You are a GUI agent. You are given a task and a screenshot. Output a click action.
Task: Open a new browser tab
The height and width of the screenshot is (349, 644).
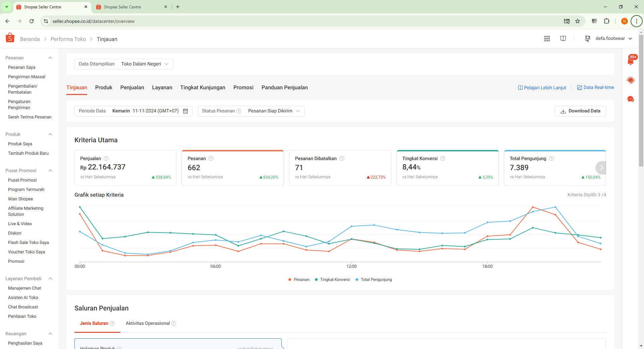coord(178,7)
